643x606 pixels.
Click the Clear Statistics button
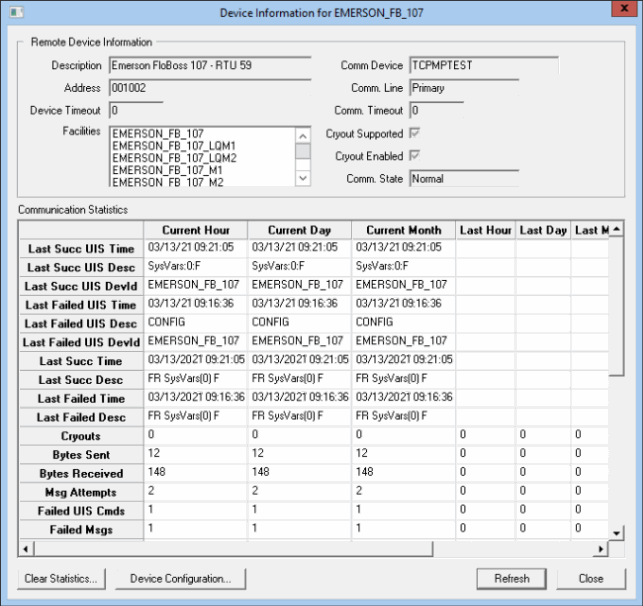pos(61,579)
